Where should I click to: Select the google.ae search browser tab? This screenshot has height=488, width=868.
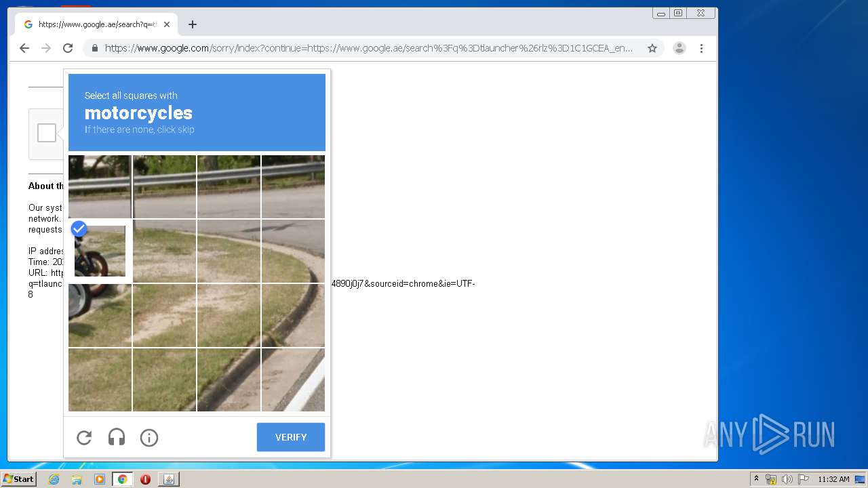coord(96,24)
